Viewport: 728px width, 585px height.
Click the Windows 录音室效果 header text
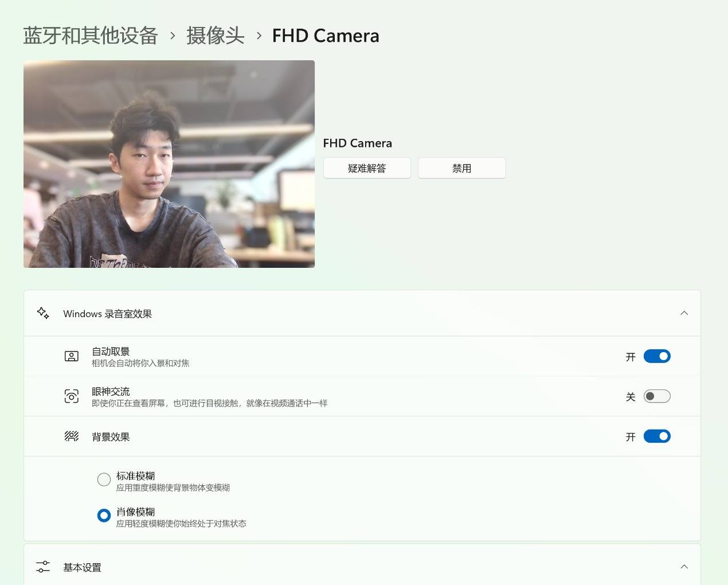click(108, 314)
